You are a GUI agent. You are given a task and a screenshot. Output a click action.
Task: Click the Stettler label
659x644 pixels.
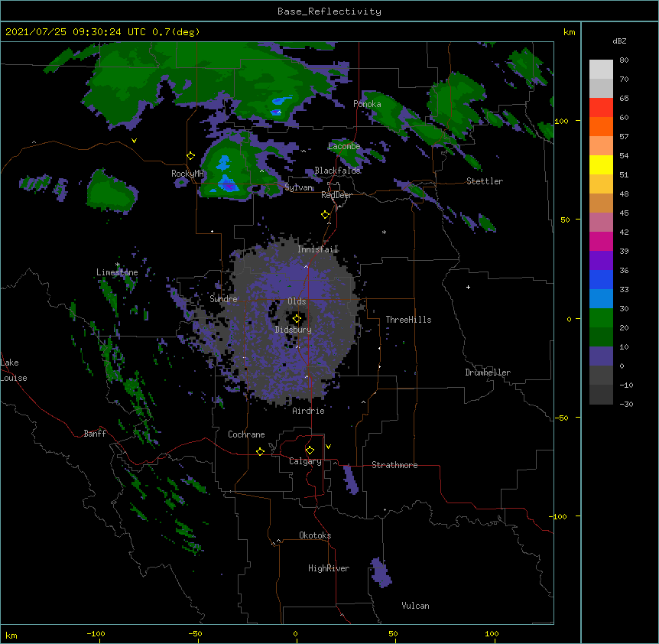pyautogui.click(x=485, y=181)
